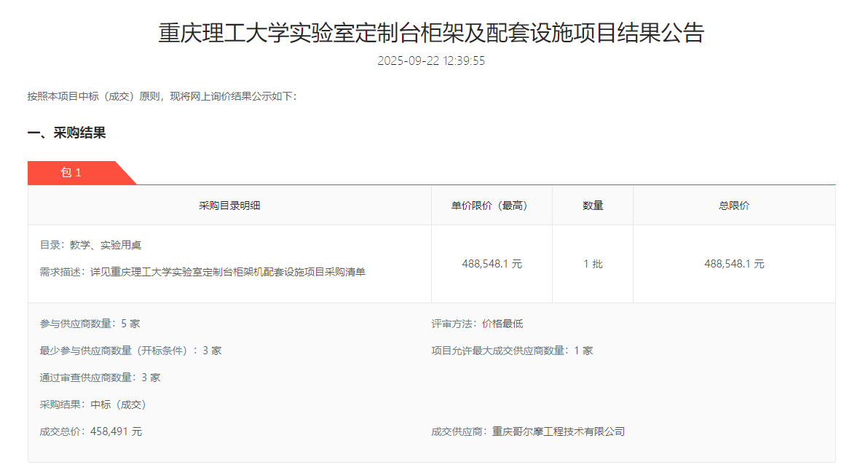Click the unit price 488,548.1 元 cell
The image size is (868, 465).
[492, 263]
